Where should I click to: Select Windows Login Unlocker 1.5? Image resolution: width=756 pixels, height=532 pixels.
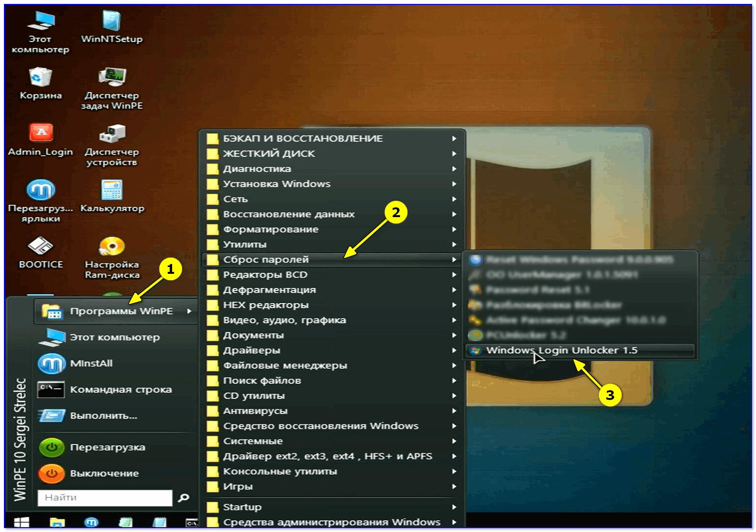[x=561, y=350]
